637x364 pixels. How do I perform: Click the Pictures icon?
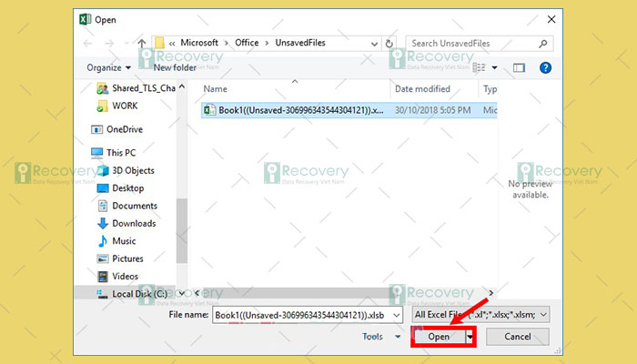click(103, 258)
